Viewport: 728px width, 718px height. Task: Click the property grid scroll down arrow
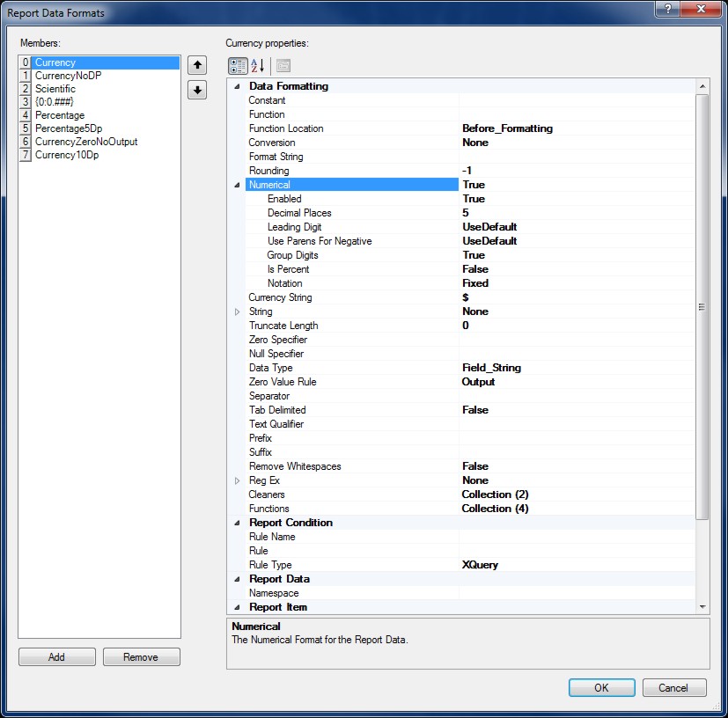tap(702, 606)
